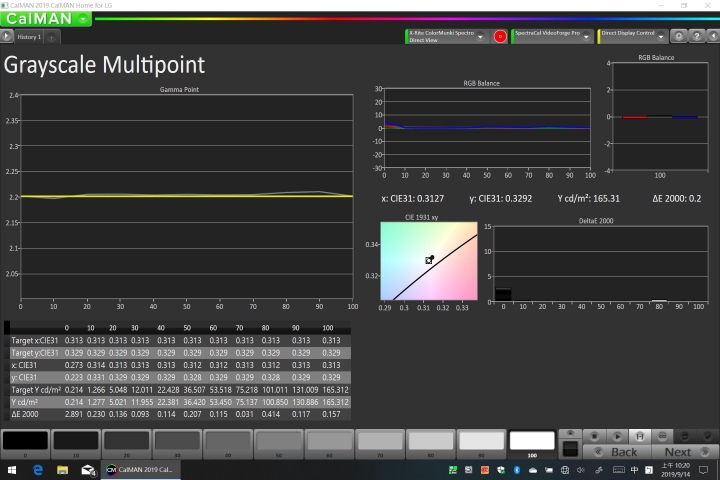Open the CalMAN main menu dropdown

(83, 19)
